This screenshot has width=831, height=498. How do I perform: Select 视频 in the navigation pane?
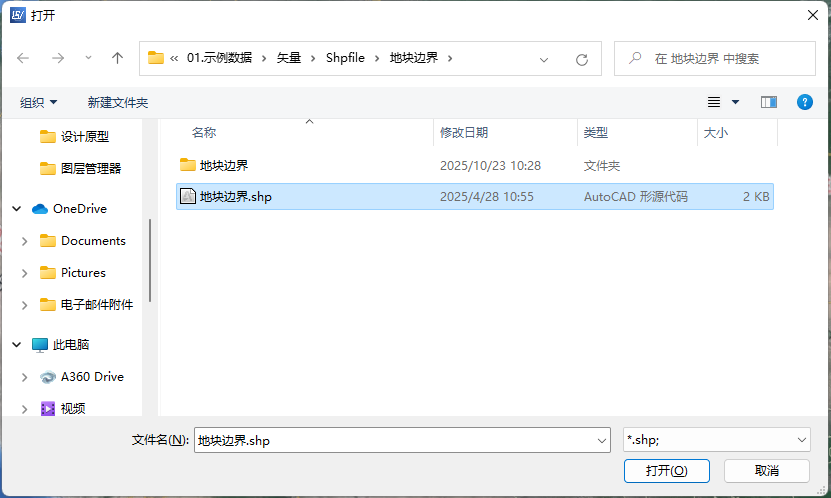[63, 408]
